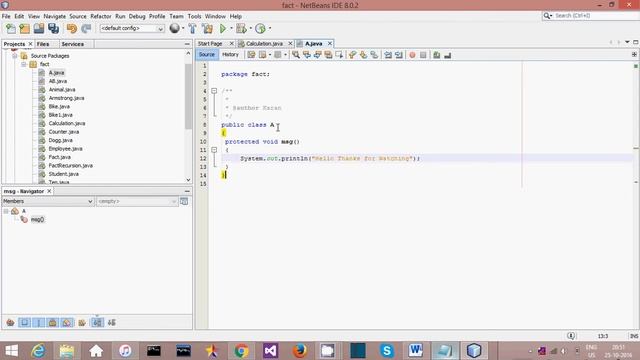This screenshot has width=640, height=360.
Task: Click the Uncomment editor toolbar icon
Action: click(448, 55)
